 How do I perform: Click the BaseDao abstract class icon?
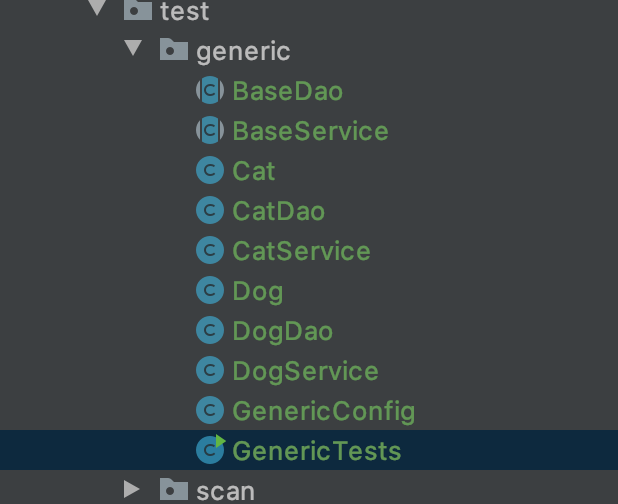(x=210, y=90)
